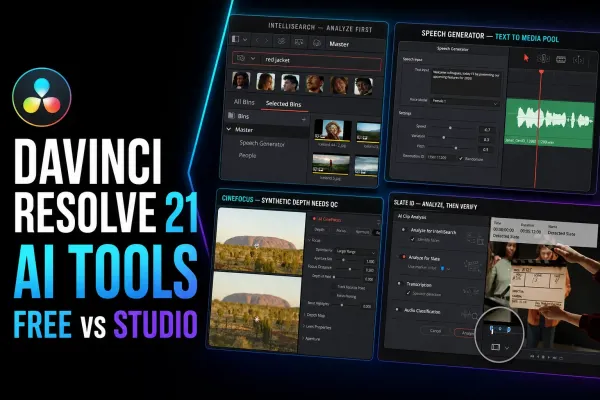Click the panel layout icon in IntelliSearch toolbar

pyautogui.click(x=236, y=39)
